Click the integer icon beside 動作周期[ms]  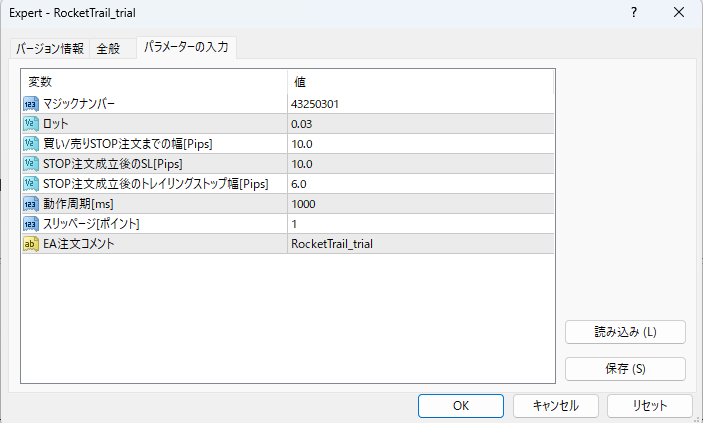[x=30, y=203]
